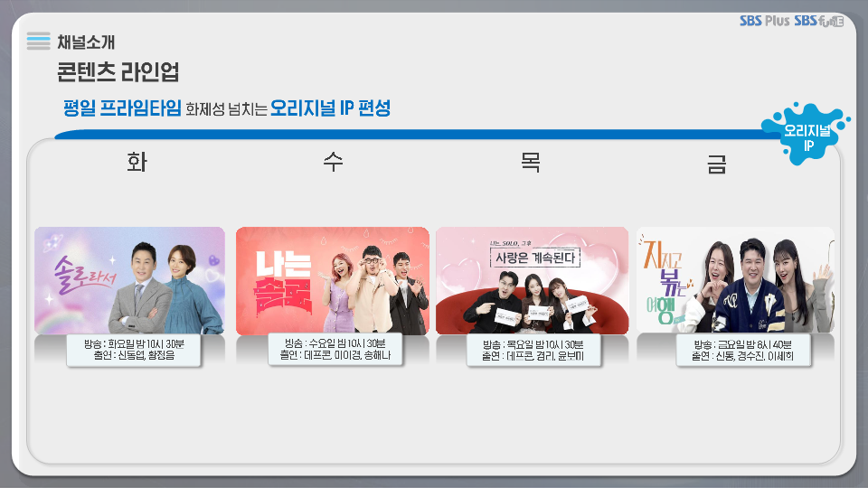Open the 나는 솔로 program thumbnail
Screen dimensions: 868x488
pyautogui.click(x=333, y=280)
